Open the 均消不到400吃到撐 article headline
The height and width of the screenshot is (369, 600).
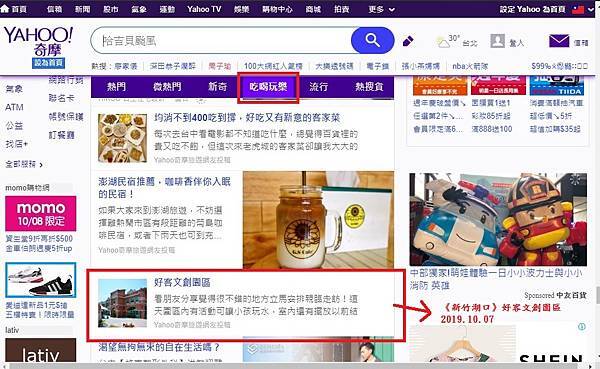pos(247,118)
